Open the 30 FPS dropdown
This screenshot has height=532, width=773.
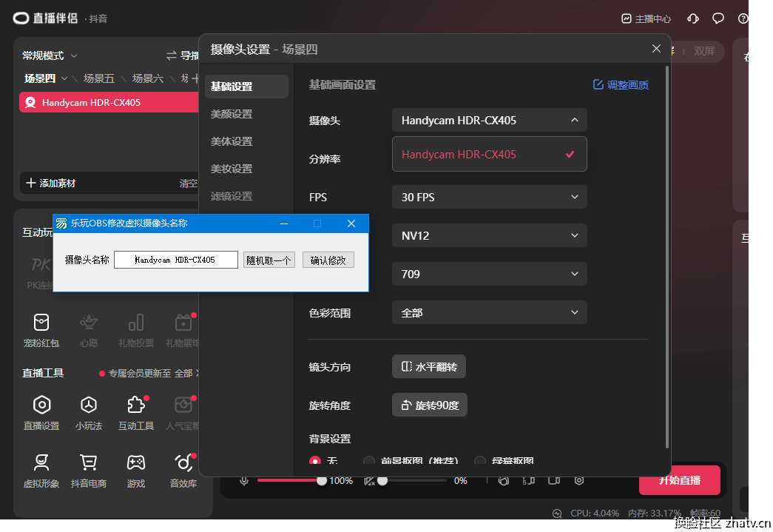(489, 197)
